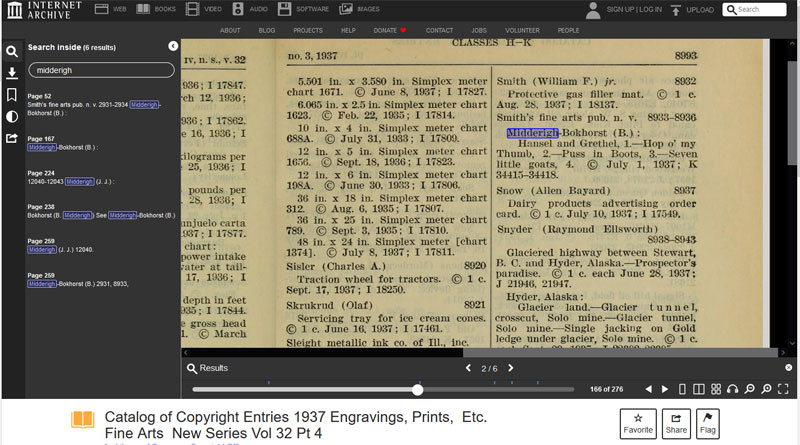800x445 pixels.
Task: Select the PROJECTS menu item
Action: click(308, 31)
